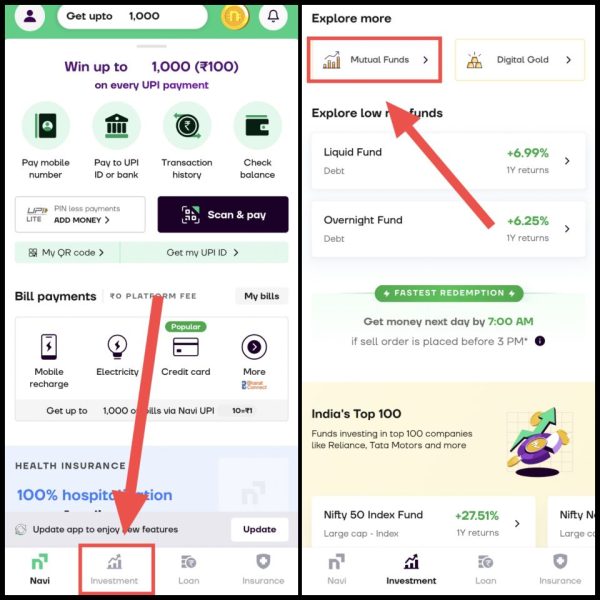The image size is (600, 600).
Task: Click the Update app button
Action: click(x=259, y=529)
